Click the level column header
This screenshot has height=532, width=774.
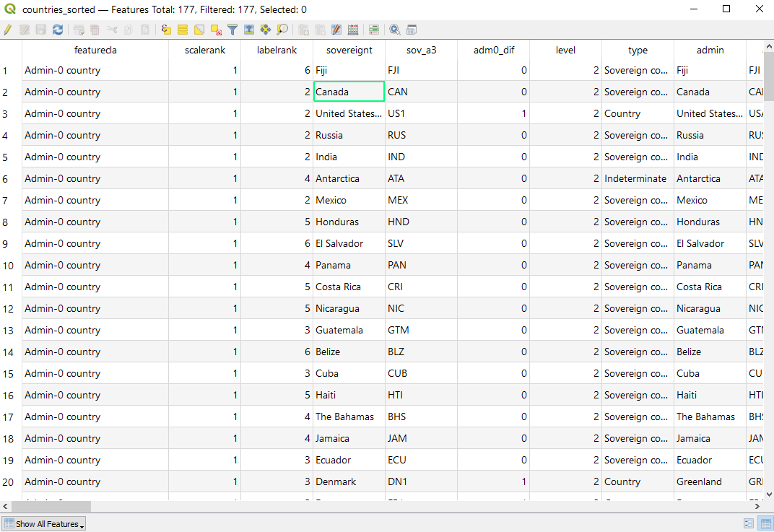pyautogui.click(x=565, y=50)
